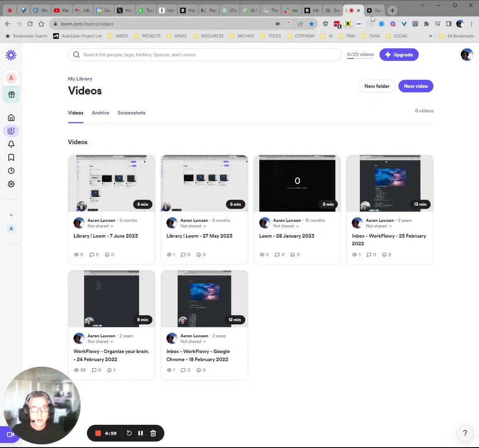479x448 pixels.
Task: Open thumbnail of the 12 min Inbox video
Action: click(x=204, y=299)
